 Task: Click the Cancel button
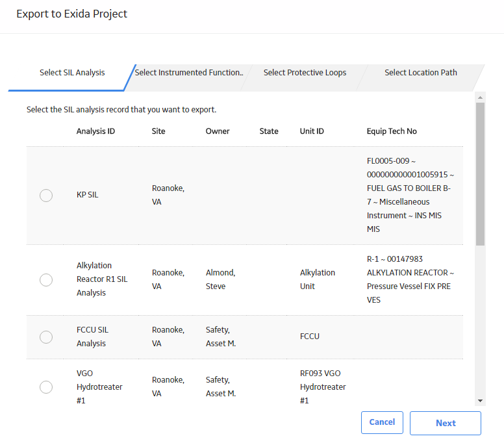pyautogui.click(x=382, y=422)
